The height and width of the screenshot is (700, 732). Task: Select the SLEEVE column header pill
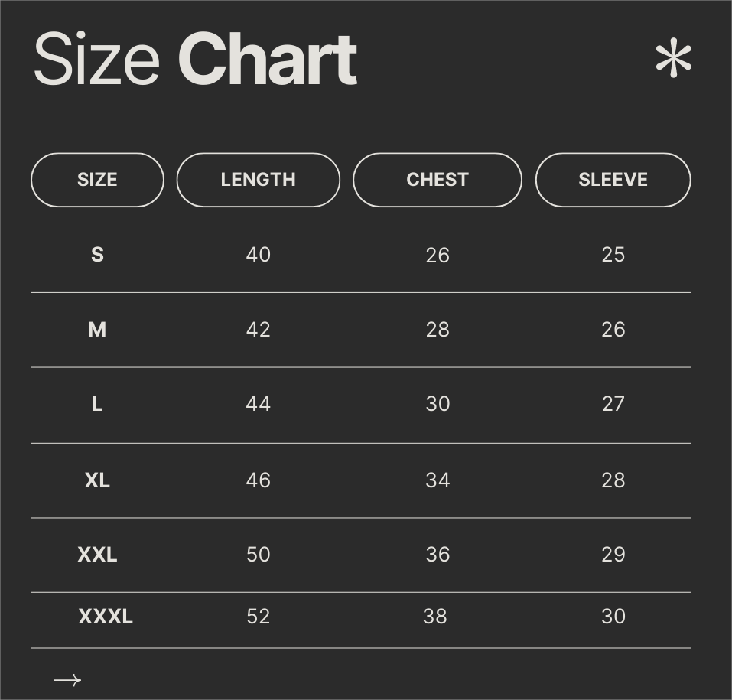click(x=613, y=180)
